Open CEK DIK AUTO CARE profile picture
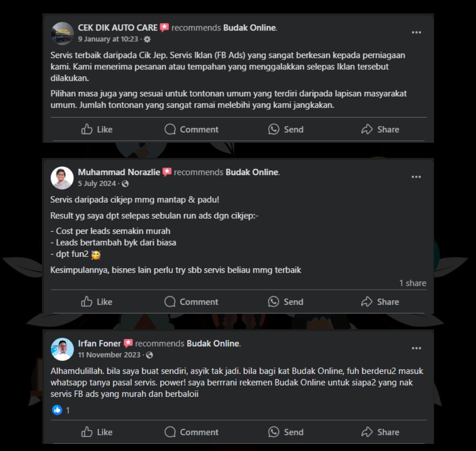Screen dimensions: 476x451 (62, 33)
